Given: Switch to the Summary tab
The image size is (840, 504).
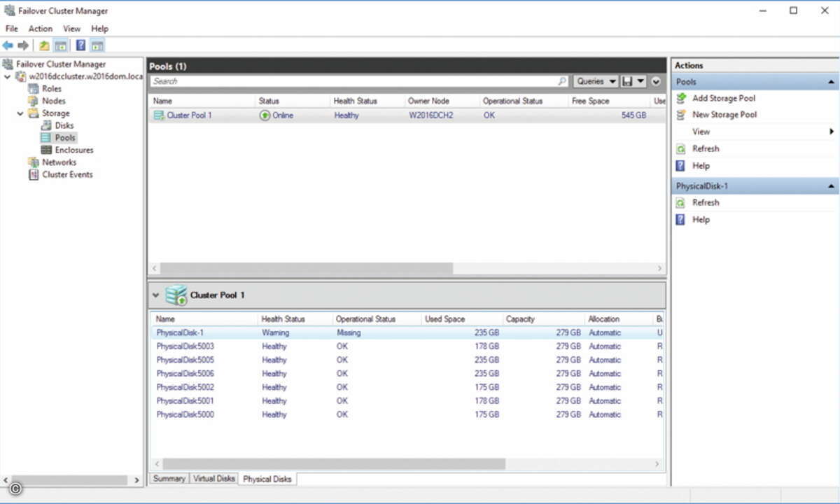Looking at the screenshot, I should [169, 478].
